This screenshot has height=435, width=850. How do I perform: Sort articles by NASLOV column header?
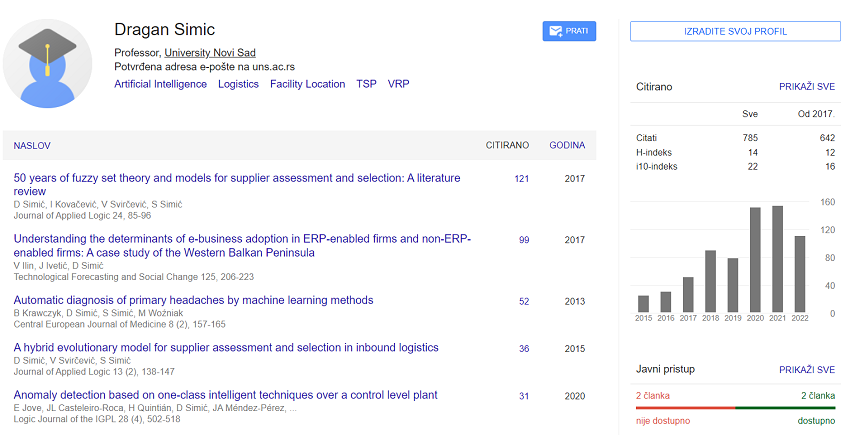[32, 146]
